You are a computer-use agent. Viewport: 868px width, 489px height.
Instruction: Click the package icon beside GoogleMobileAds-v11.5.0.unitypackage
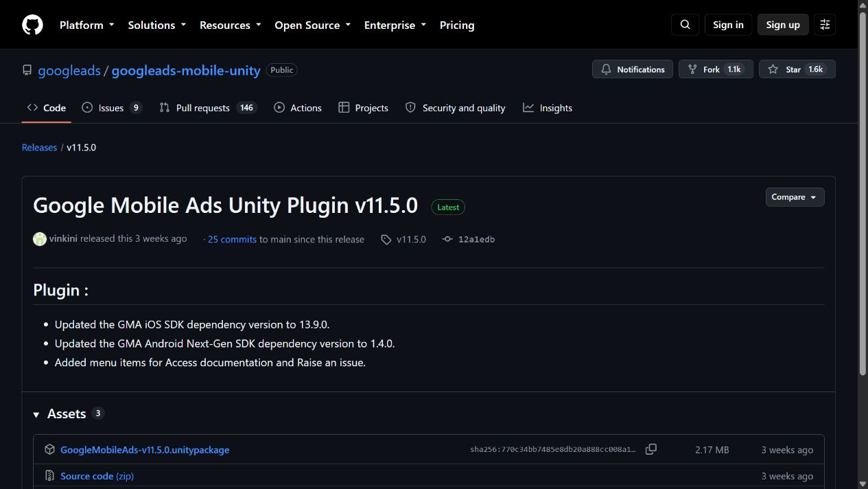coord(49,449)
